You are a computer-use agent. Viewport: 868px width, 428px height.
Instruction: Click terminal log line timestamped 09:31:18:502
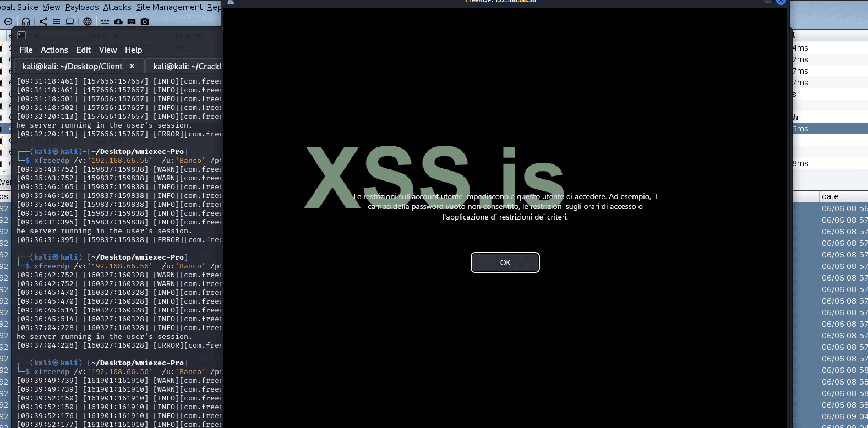point(118,108)
